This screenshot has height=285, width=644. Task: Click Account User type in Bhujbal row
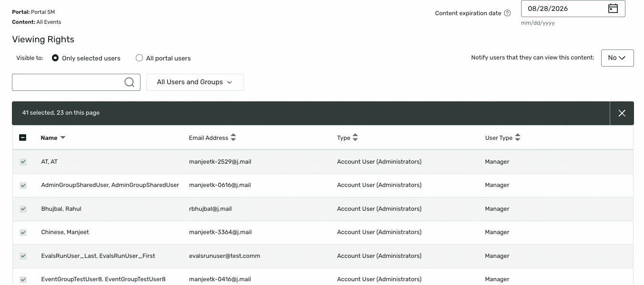tap(379, 209)
